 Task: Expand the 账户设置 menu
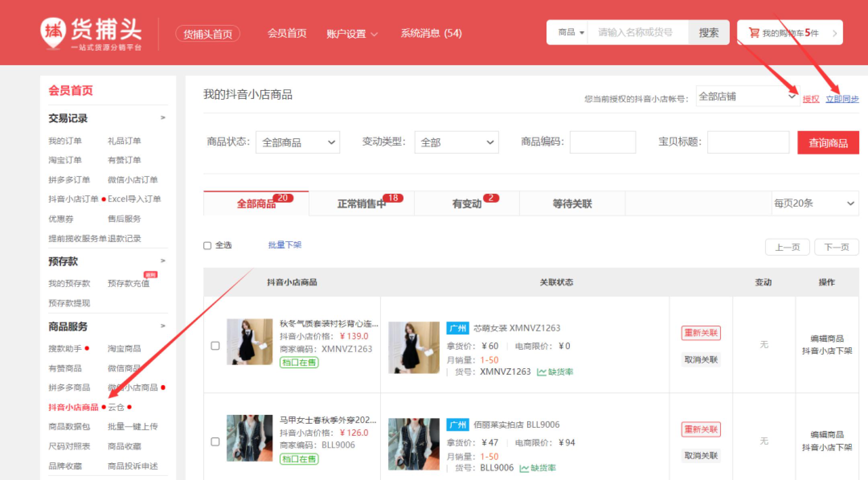point(352,34)
